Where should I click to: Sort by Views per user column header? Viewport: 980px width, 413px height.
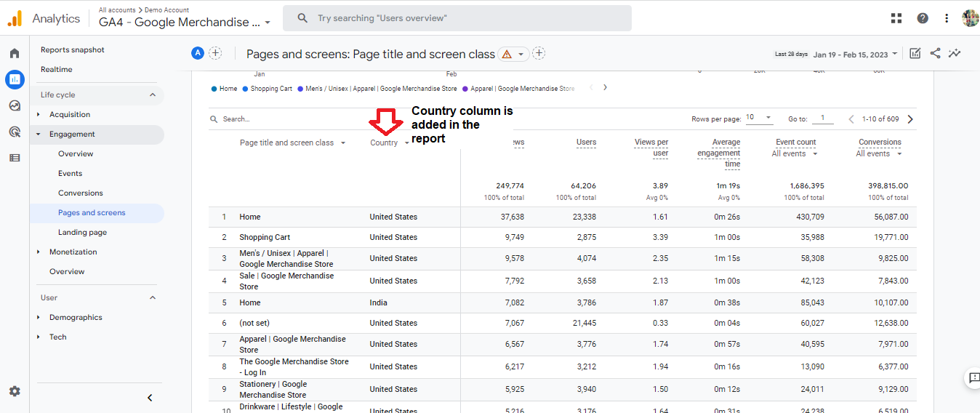coord(651,148)
